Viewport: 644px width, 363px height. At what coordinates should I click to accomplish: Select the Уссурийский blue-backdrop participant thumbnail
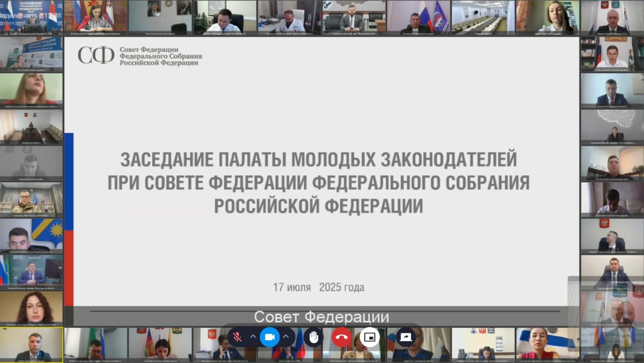pyautogui.click(x=31, y=17)
